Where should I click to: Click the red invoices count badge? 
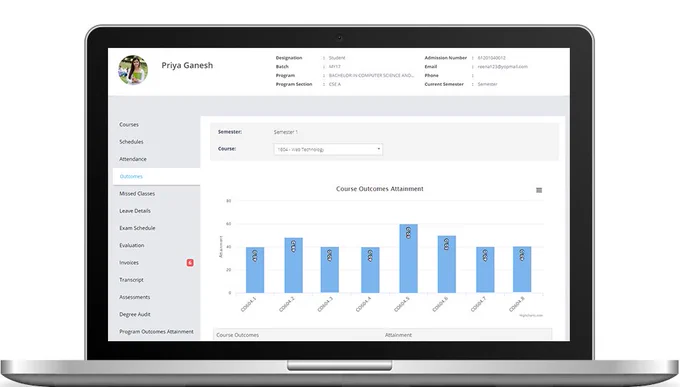coord(190,262)
